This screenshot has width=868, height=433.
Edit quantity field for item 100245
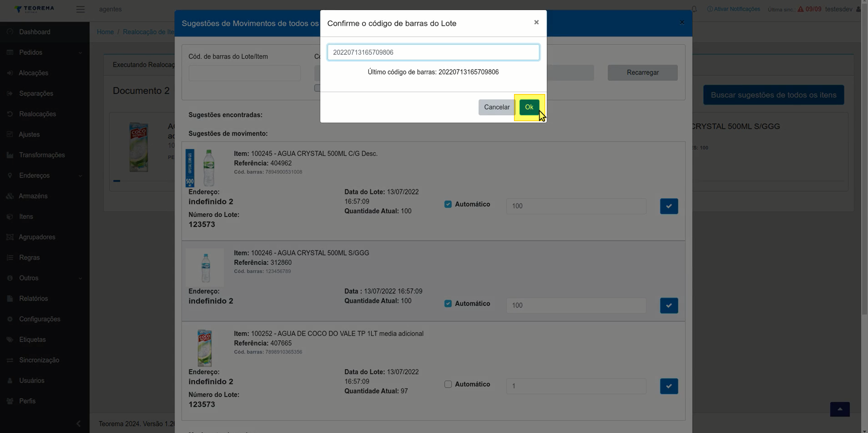[576, 206]
